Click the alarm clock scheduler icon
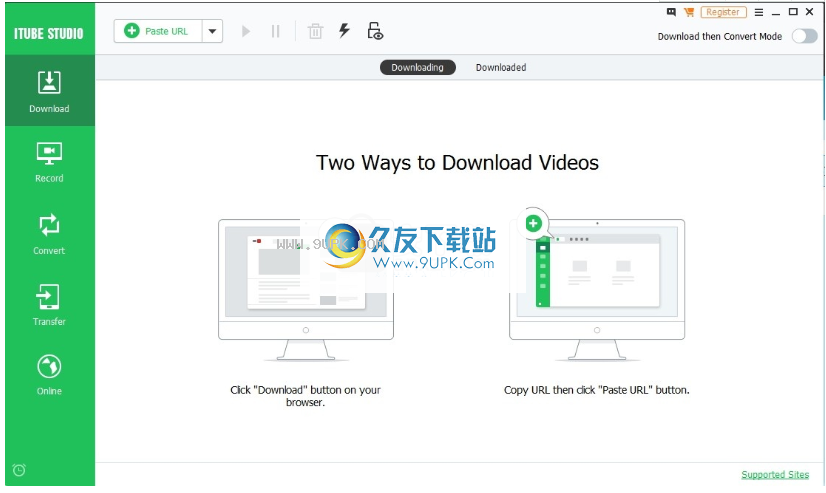 [x=19, y=469]
